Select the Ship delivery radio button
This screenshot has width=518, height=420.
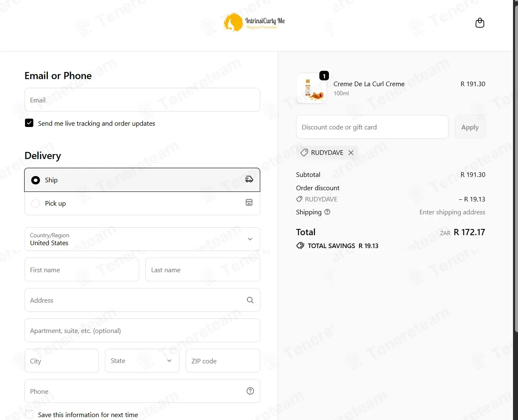36,180
